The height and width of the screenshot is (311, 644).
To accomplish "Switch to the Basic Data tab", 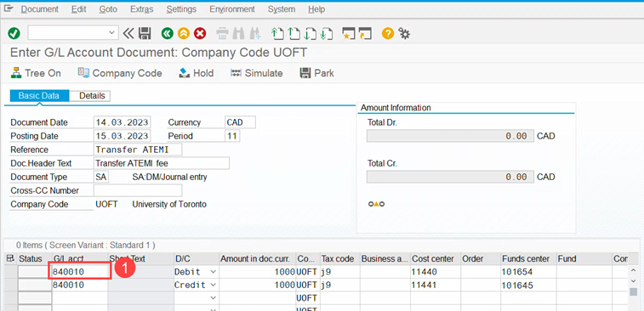I will pyautogui.click(x=39, y=96).
